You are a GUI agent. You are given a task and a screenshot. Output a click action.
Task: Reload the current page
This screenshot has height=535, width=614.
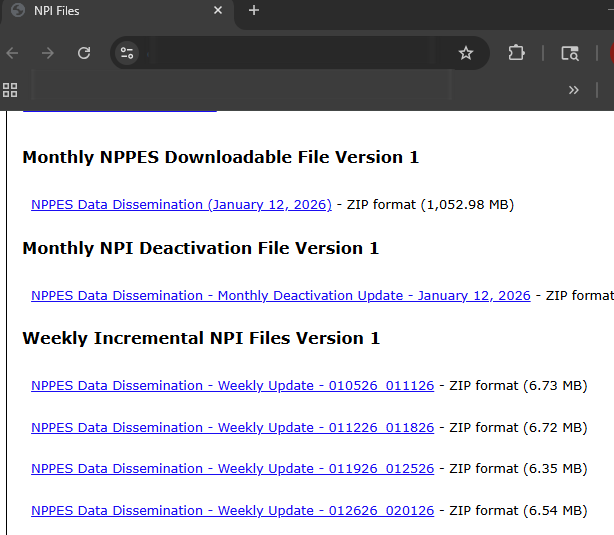click(84, 53)
